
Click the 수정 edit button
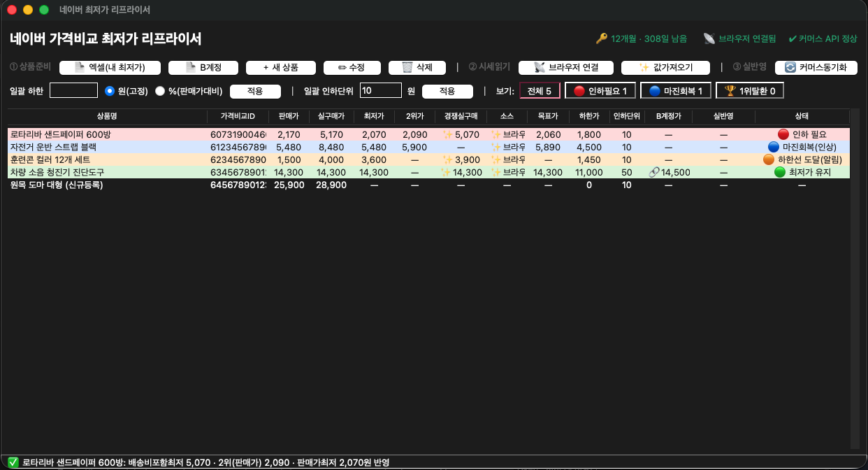(x=352, y=67)
